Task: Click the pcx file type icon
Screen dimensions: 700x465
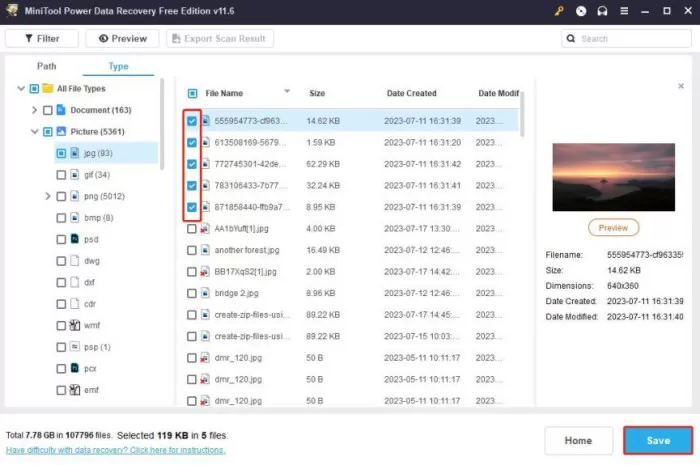Action: (x=75, y=369)
